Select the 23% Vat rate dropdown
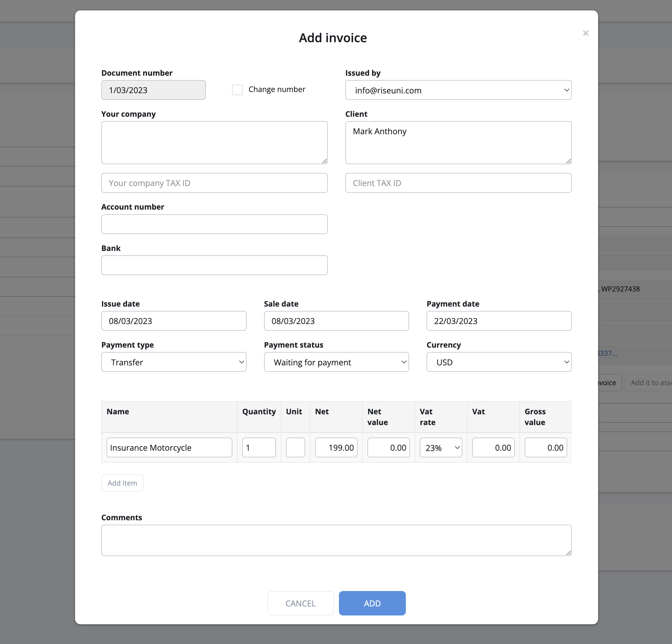The height and width of the screenshot is (644, 672). tap(441, 447)
